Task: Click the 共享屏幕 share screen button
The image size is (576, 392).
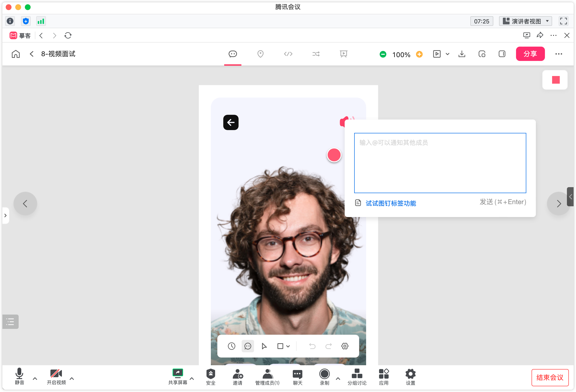Action: pyautogui.click(x=177, y=376)
